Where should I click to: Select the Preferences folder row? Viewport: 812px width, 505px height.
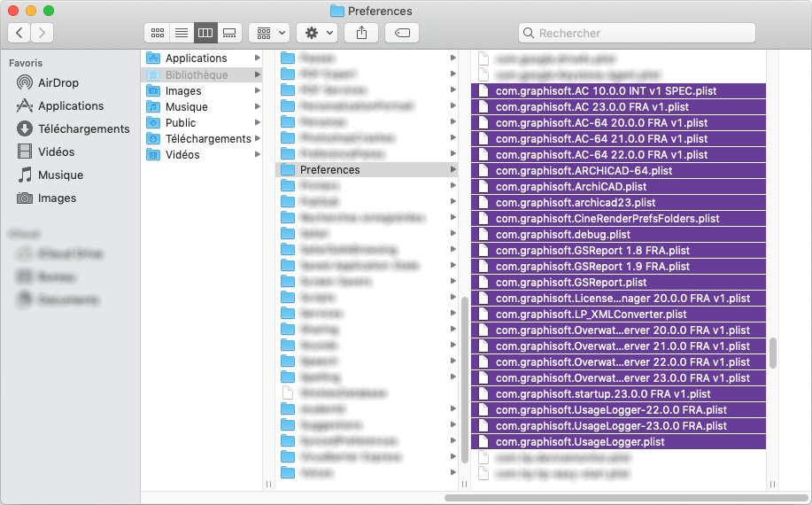367,170
